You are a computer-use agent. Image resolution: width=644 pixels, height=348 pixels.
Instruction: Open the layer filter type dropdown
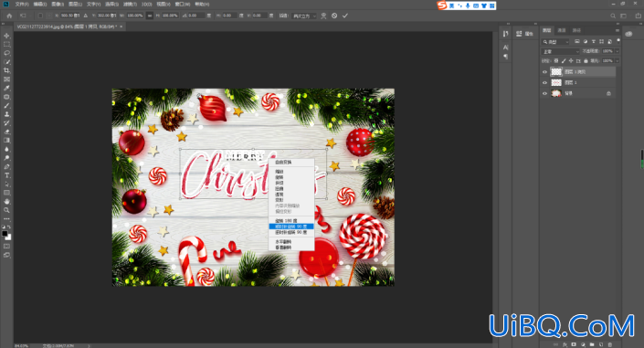[x=554, y=41]
